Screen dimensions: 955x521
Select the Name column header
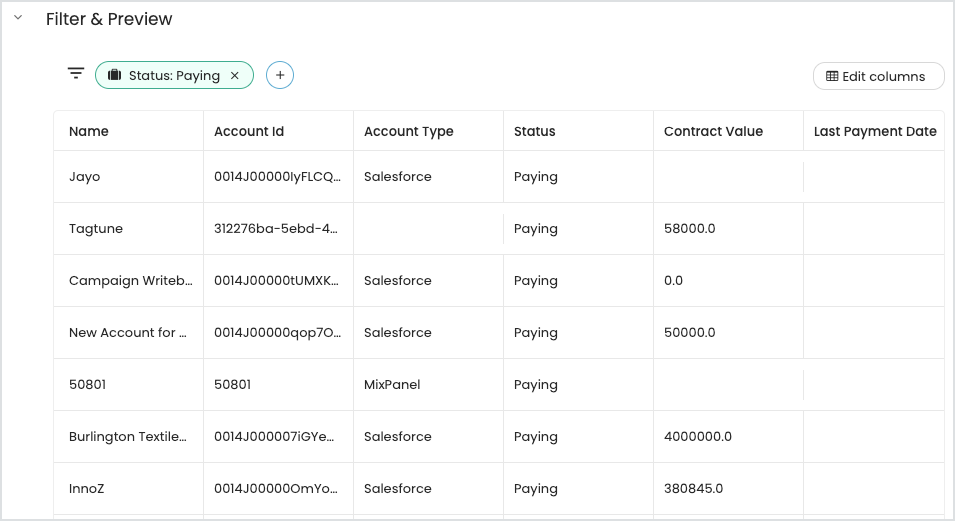89,131
